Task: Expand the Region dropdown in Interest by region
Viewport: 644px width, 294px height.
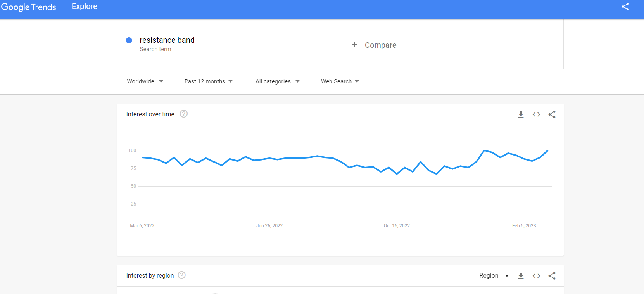Action: tap(494, 276)
